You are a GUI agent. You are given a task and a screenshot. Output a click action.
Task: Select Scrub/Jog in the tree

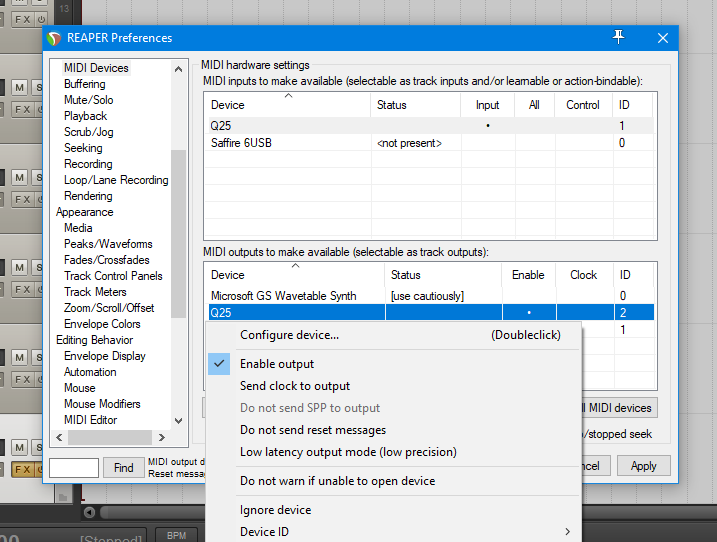tap(89, 132)
